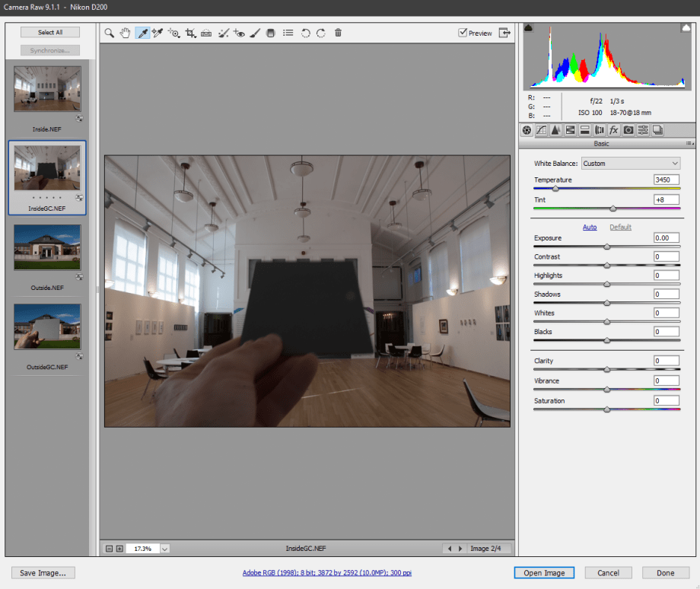Select the Inside.NEF thumbnail

point(47,89)
